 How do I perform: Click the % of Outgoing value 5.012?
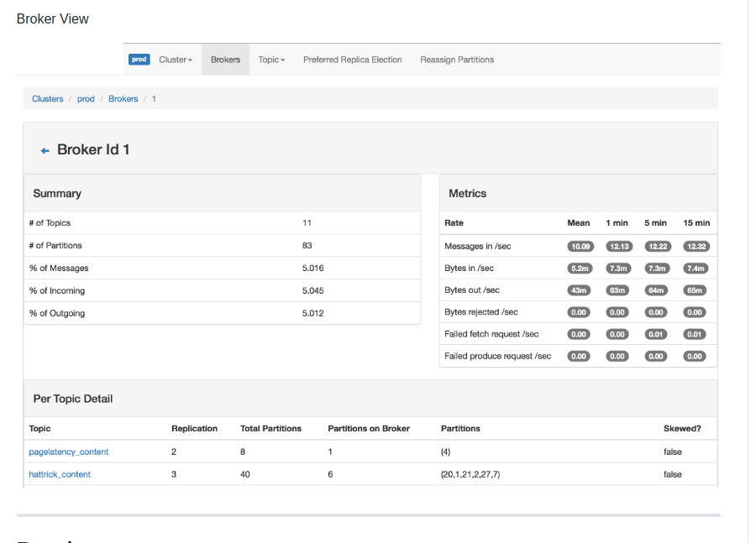(313, 314)
